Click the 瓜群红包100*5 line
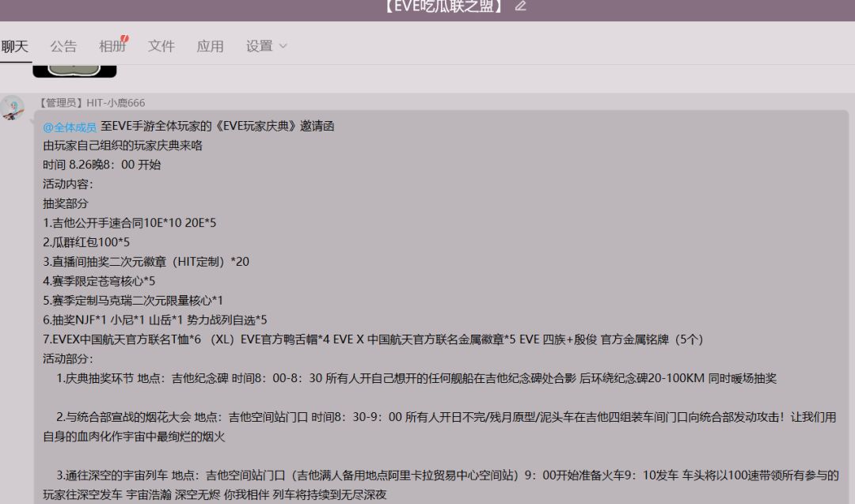Viewport: 855px width, 504px height. pyautogui.click(x=86, y=242)
